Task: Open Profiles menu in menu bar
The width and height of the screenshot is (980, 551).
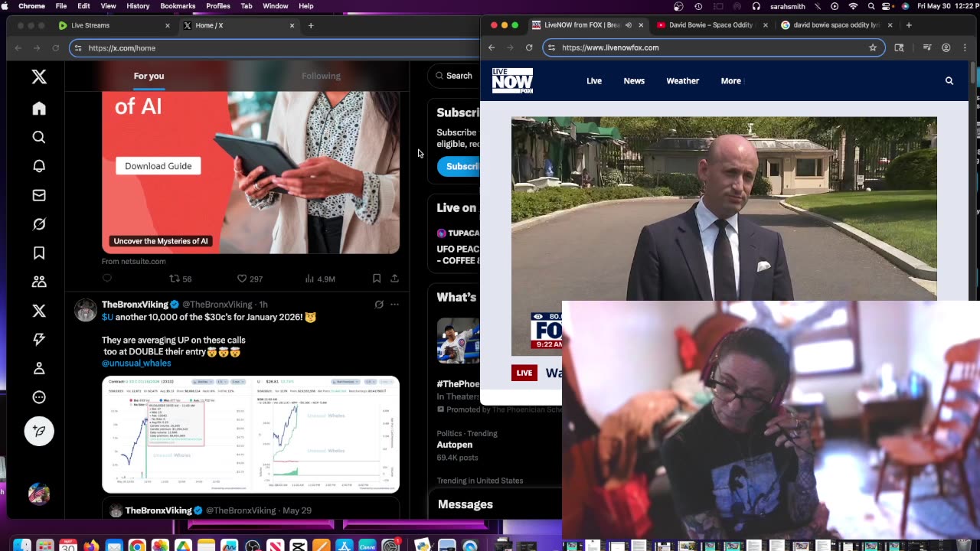Action: pos(218,6)
